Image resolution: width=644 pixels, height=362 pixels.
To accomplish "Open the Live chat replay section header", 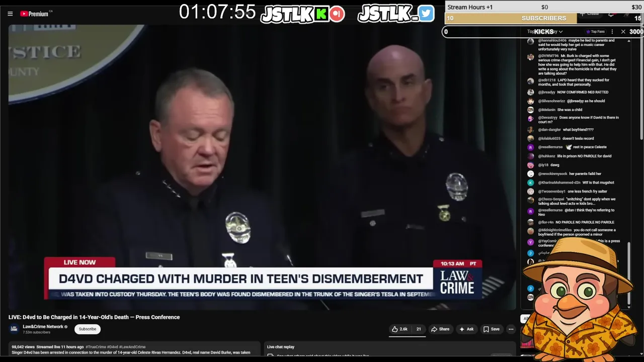I will coord(281,347).
